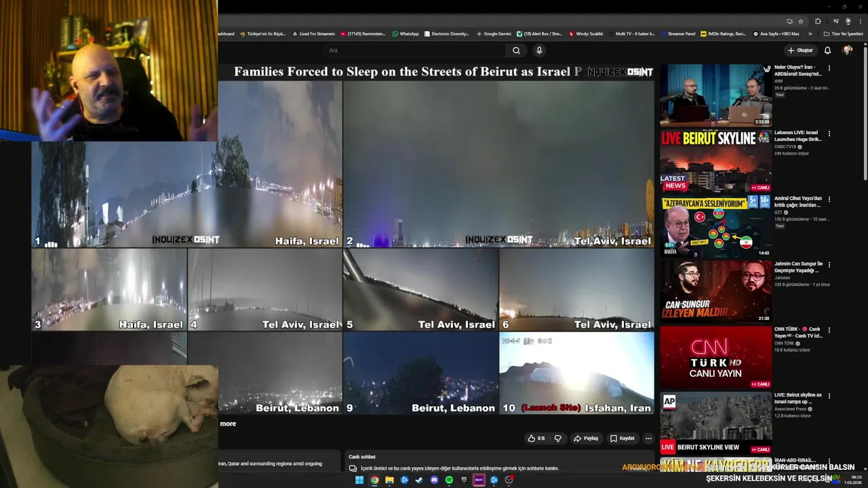Dislike the live stream video

[x=558, y=439]
